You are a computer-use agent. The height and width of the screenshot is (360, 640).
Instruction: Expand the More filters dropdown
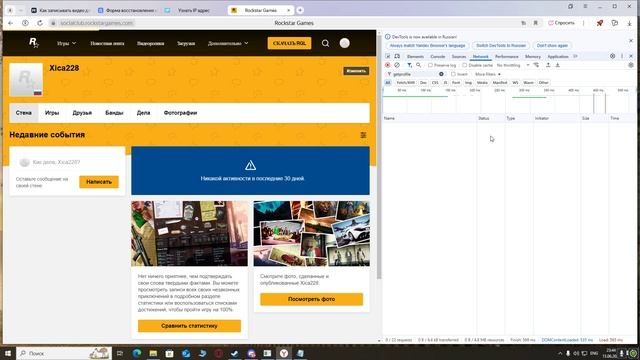pyautogui.click(x=488, y=74)
